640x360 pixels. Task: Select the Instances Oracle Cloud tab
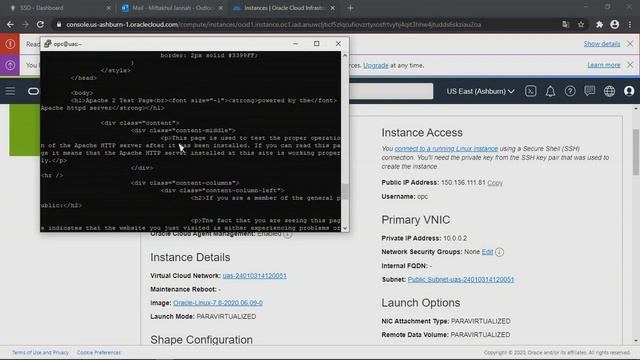click(284, 8)
